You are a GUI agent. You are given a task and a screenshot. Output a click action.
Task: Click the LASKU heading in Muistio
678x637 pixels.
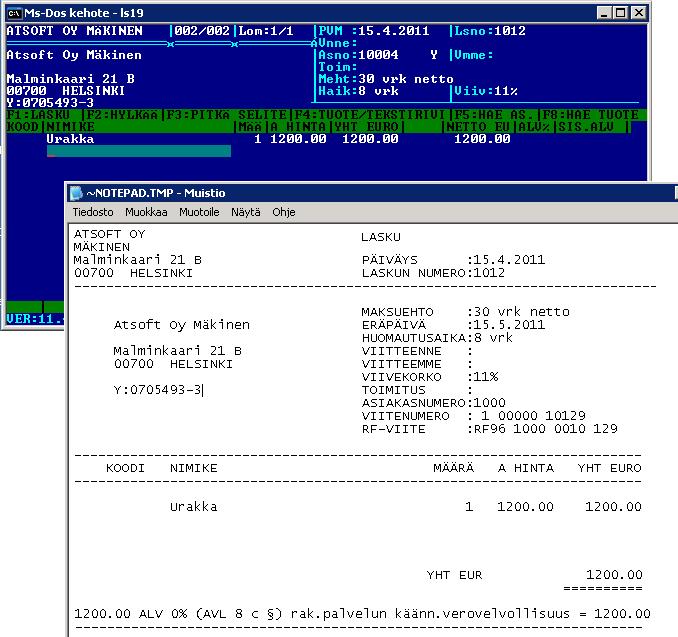click(x=381, y=237)
